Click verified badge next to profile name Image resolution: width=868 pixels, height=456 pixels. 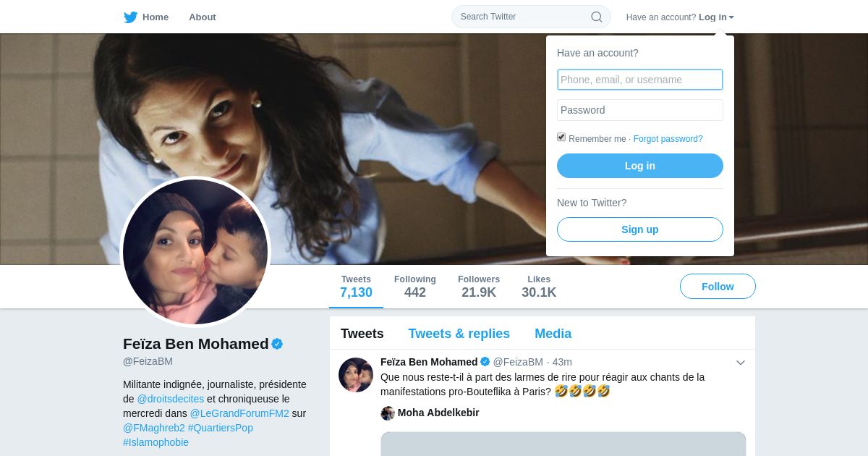(277, 344)
